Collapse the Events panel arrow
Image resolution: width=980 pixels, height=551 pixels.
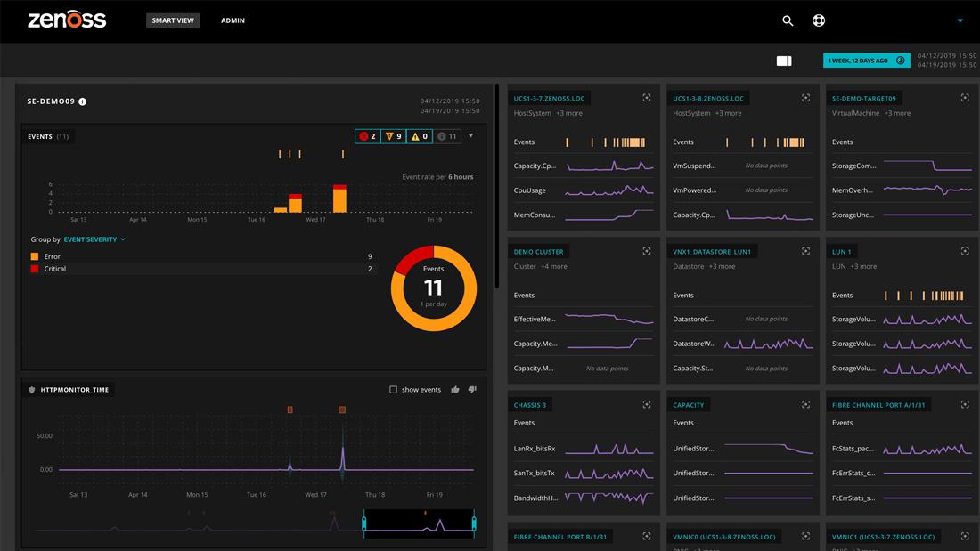pos(471,136)
